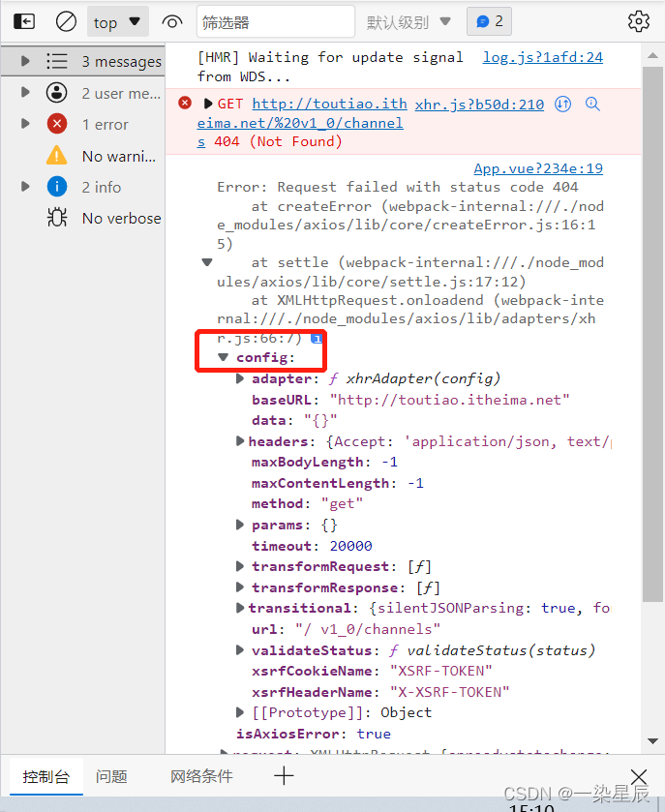Expand the headers property
The image size is (665, 812).
click(240, 440)
